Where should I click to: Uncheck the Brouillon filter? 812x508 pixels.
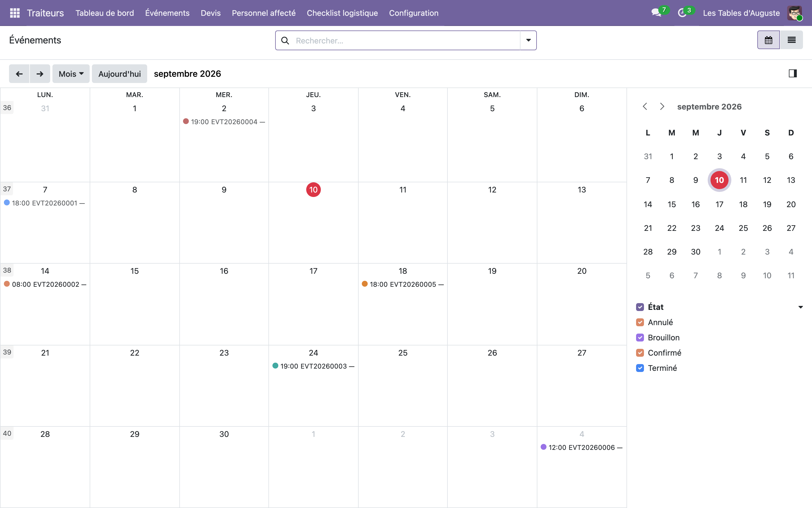[x=640, y=338]
